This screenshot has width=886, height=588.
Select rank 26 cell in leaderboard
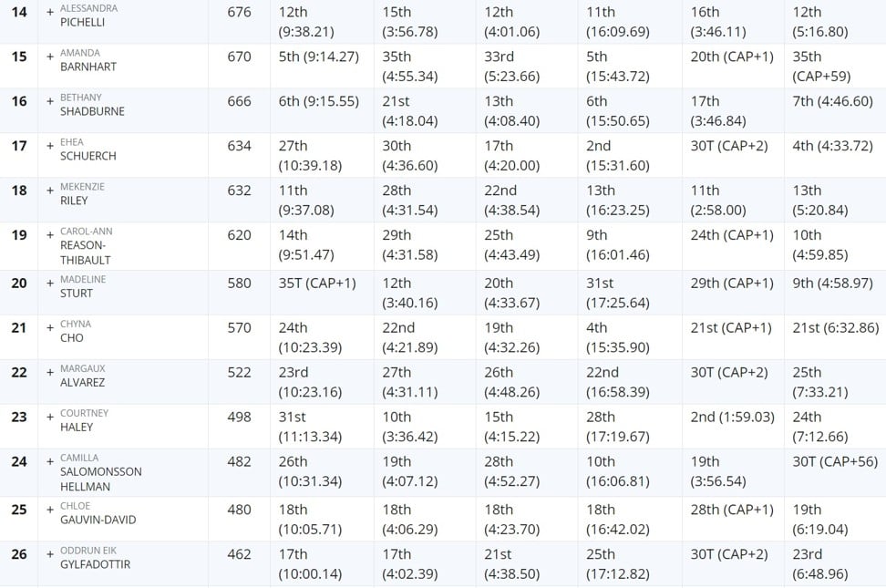pyautogui.click(x=19, y=554)
